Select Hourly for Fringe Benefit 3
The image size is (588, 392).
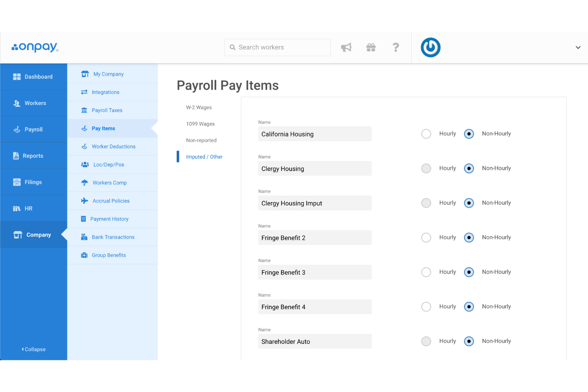426,272
